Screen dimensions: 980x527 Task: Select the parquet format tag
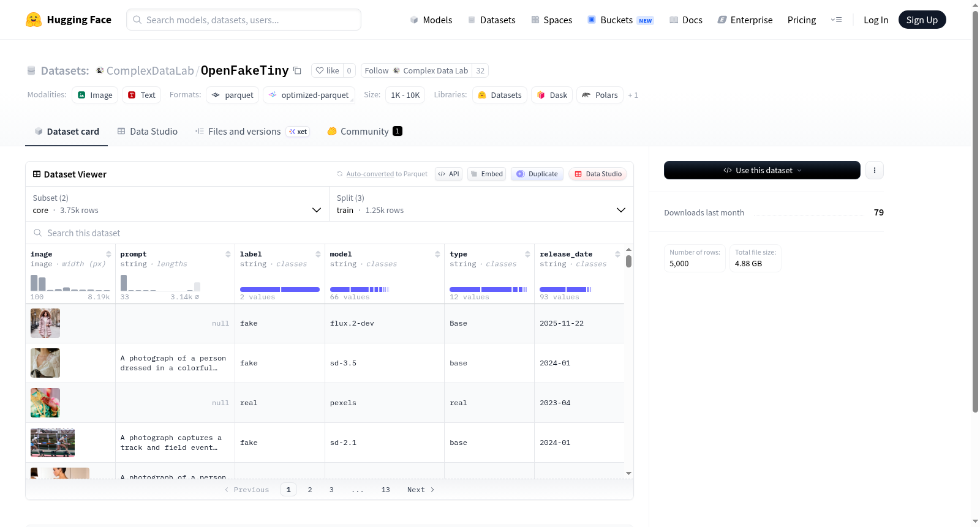tap(233, 95)
